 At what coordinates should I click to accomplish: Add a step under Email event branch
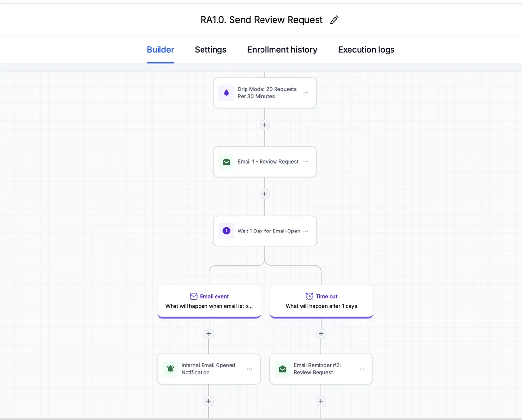209,334
